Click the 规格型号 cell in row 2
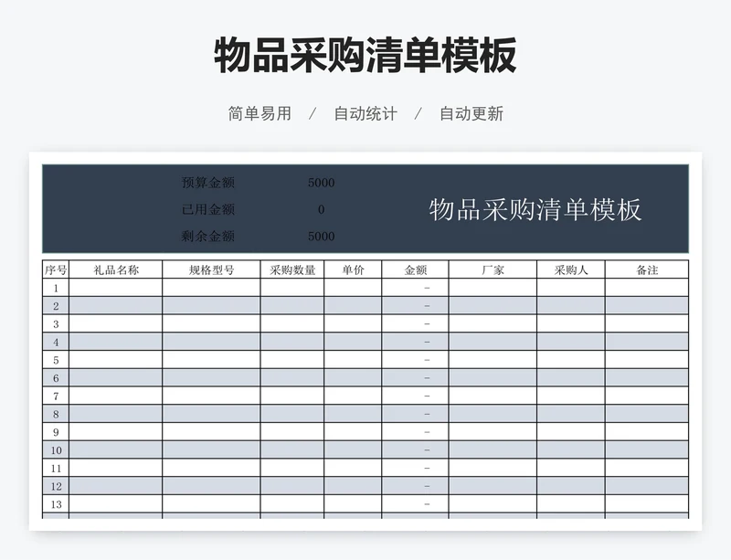The height and width of the screenshot is (560, 731). pos(211,306)
